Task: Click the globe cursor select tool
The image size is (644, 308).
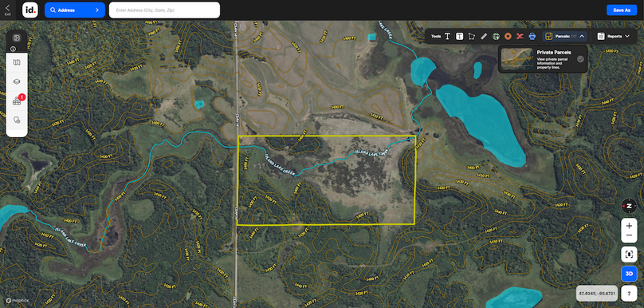Action: click(x=496, y=36)
